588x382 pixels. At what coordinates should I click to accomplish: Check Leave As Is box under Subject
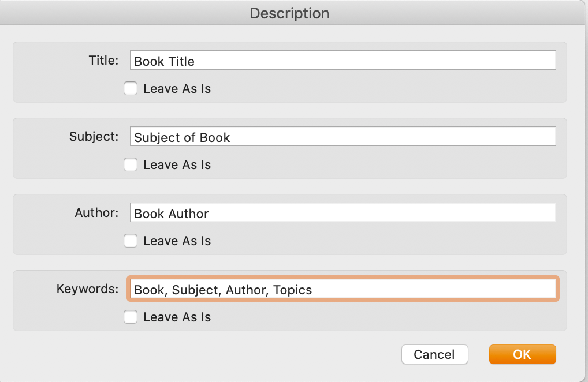point(131,165)
